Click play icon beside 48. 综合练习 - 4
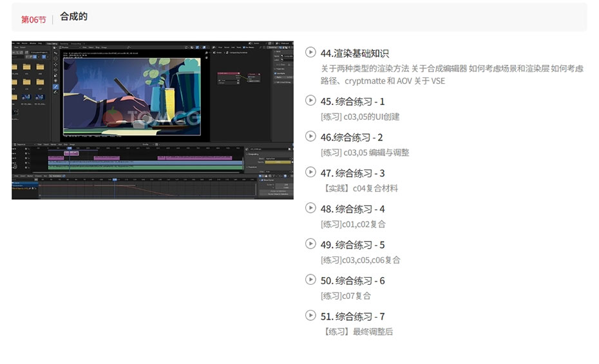The width and height of the screenshot is (599, 364). pos(310,208)
